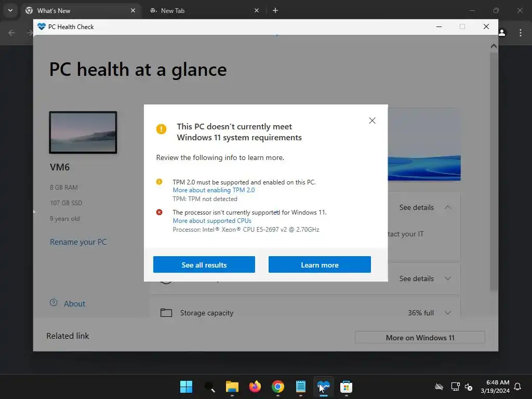532x399 pixels.
Task: Click the PC Health Check vertical scrollbar
Action: (x=494, y=171)
